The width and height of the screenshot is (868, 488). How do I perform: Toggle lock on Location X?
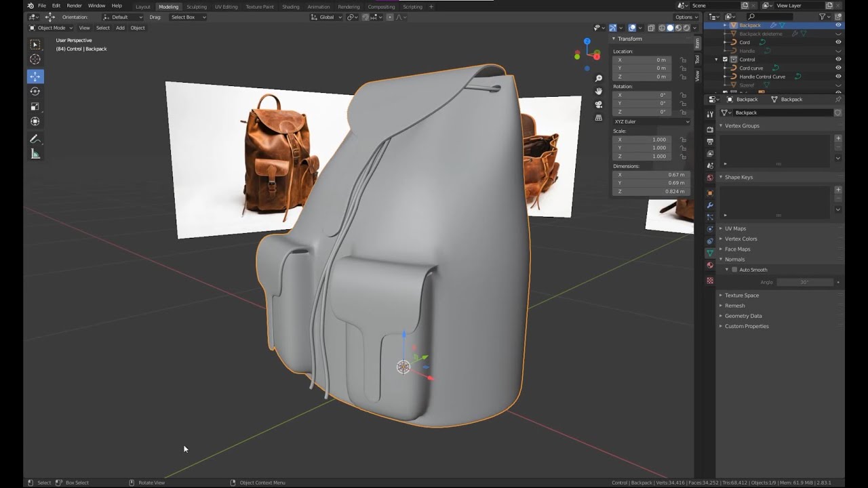click(x=683, y=60)
